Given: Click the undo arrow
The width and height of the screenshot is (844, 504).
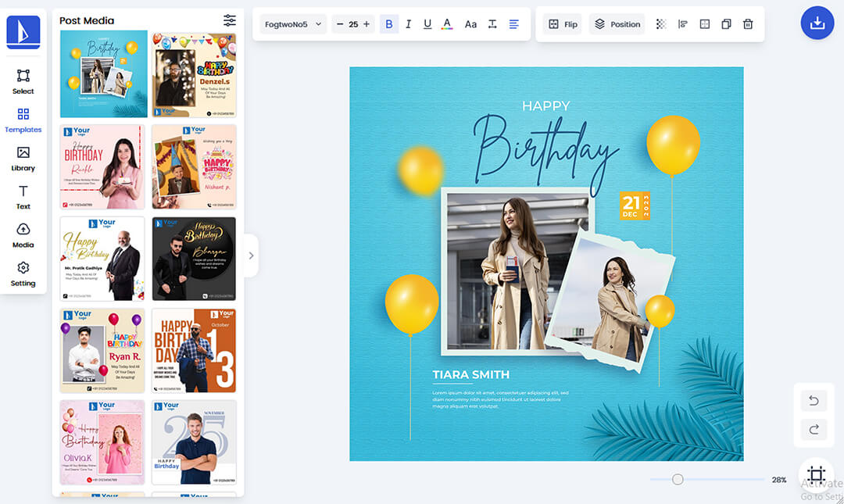Looking at the screenshot, I should pyautogui.click(x=814, y=401).
